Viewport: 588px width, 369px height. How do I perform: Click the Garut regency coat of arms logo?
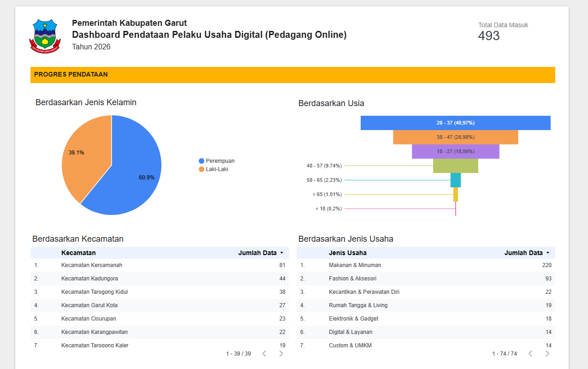point(45,36)
